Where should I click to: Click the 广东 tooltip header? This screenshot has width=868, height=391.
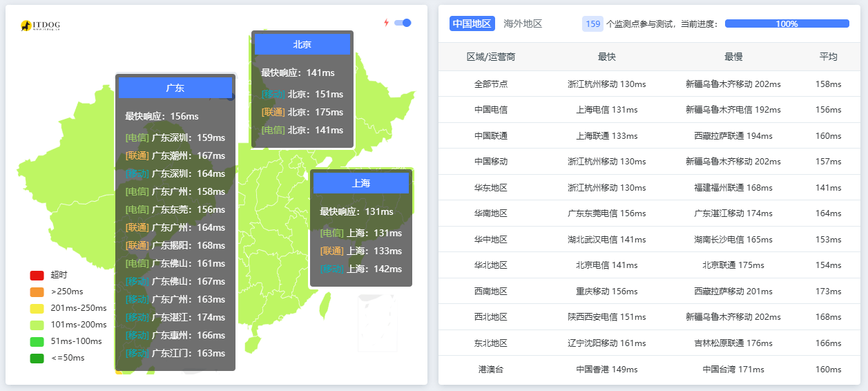click(175, 88)
